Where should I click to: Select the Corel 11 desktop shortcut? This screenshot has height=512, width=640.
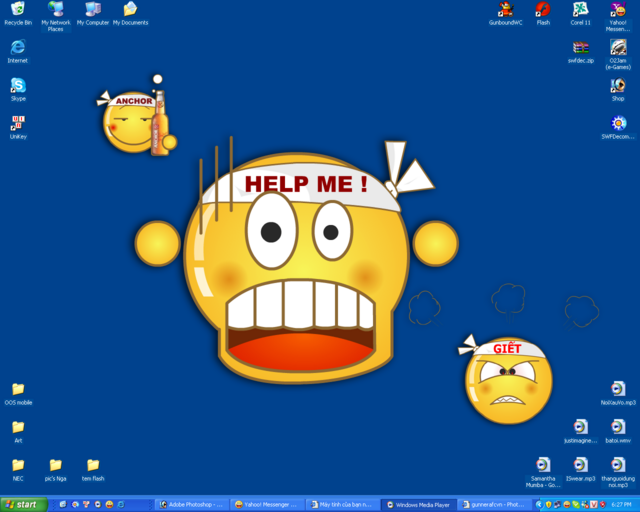580,13
